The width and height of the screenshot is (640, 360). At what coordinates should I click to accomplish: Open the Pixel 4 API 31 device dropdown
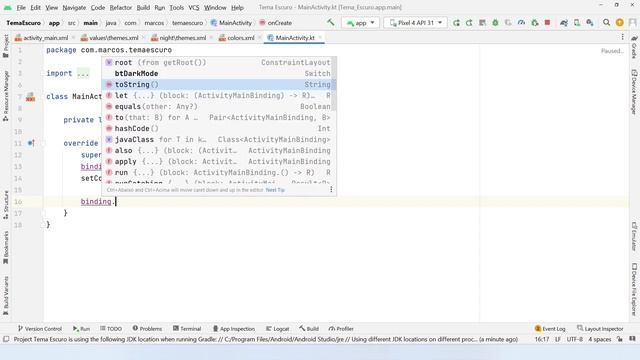pos(415,23)
